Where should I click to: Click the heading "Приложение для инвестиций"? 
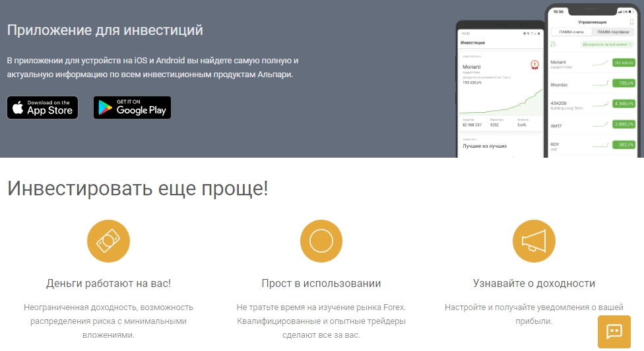tap(105, 30)
